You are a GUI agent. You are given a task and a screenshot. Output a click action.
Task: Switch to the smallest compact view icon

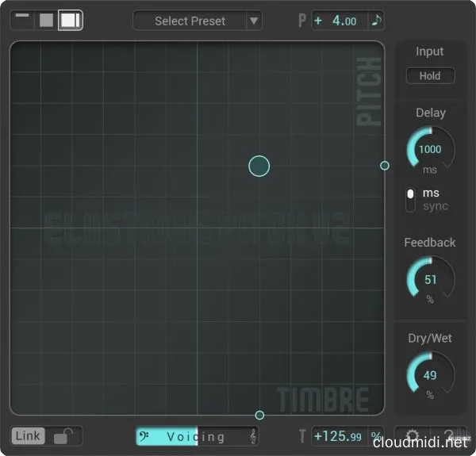pyautogui.click(x=22, y=19)
